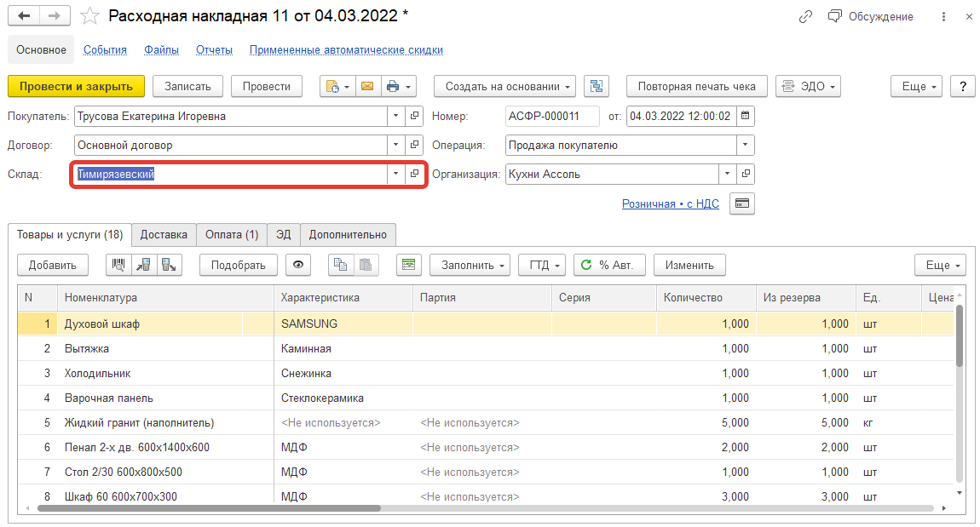The height and width of the screenshot is (527, 980).
Task: Click the envelope send-by-email icon
Action: point(367,86)
